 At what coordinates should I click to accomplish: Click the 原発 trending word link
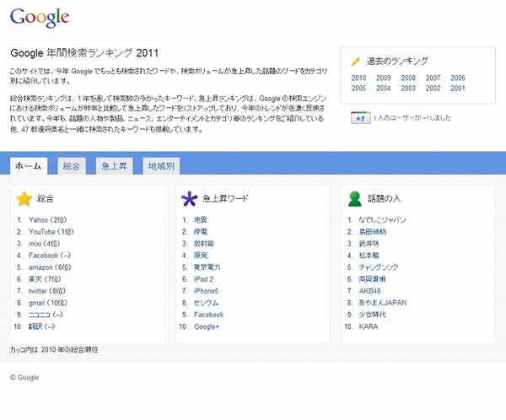pos(201,256)
